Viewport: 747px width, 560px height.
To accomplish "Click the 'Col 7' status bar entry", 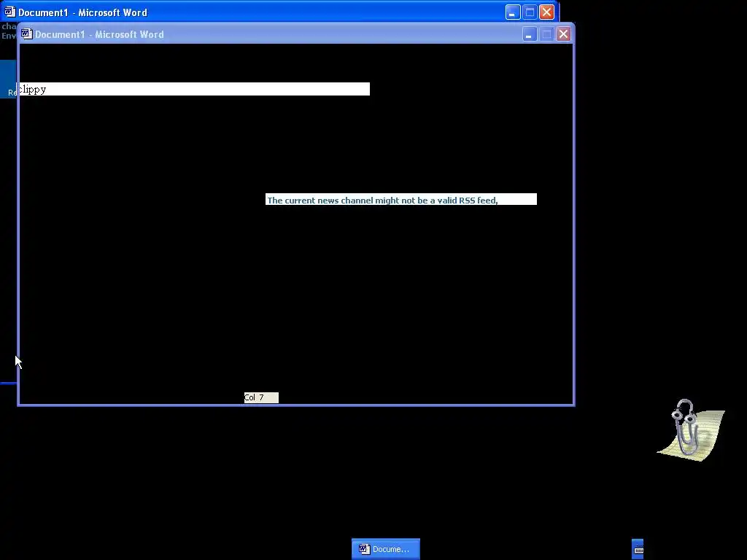I will [x=261, y=397].
